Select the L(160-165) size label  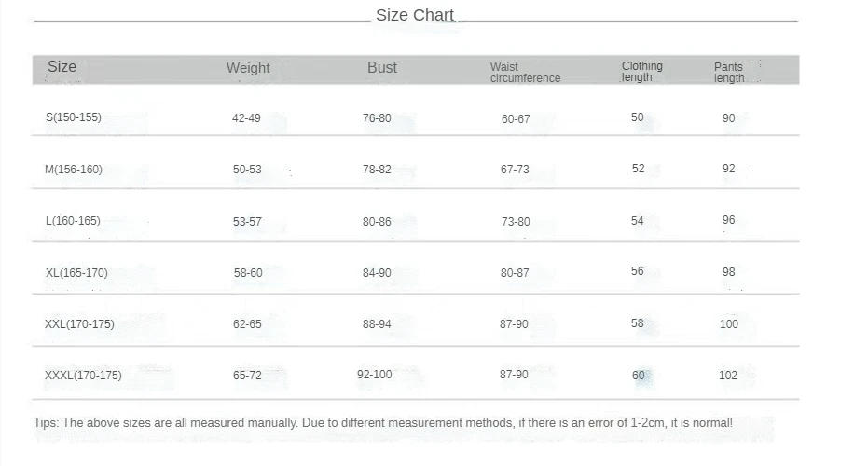[x=73, y=221]
